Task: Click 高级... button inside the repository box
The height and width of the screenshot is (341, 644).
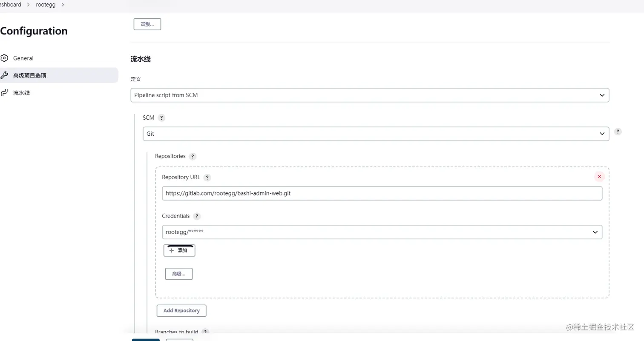Action: coord(179,274)
